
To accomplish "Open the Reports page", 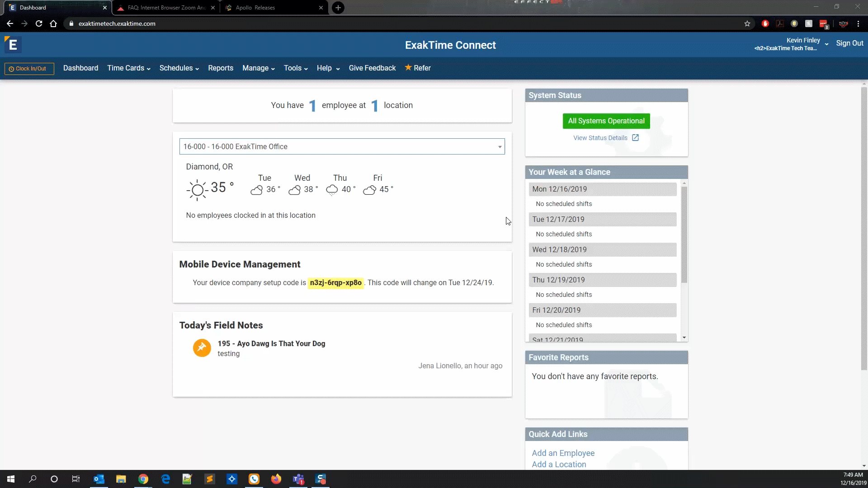I will [x=221, y=68].
